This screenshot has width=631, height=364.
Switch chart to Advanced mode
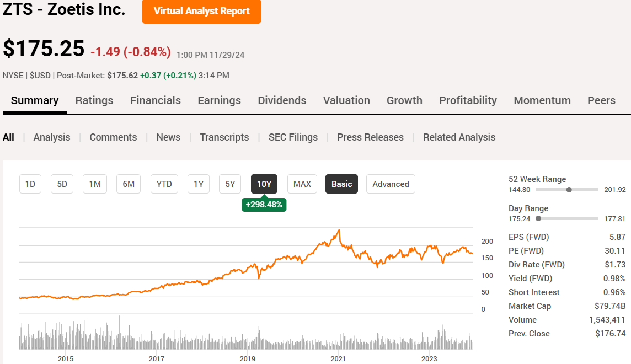coord(391,184)
